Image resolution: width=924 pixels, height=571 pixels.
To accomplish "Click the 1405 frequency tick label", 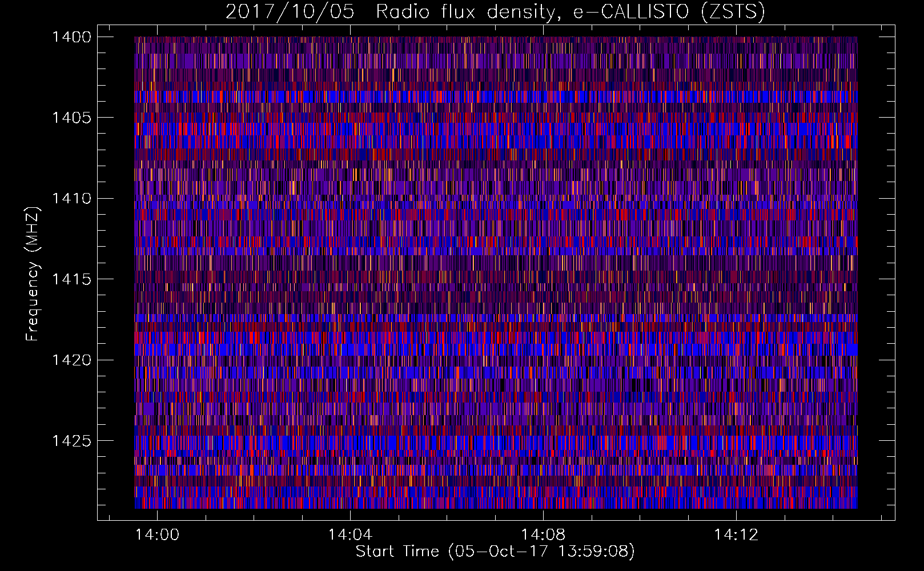I will 71,118.
